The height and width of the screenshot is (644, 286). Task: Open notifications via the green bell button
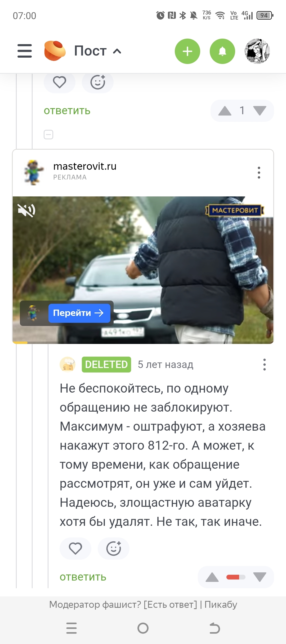tap(222, 51)
